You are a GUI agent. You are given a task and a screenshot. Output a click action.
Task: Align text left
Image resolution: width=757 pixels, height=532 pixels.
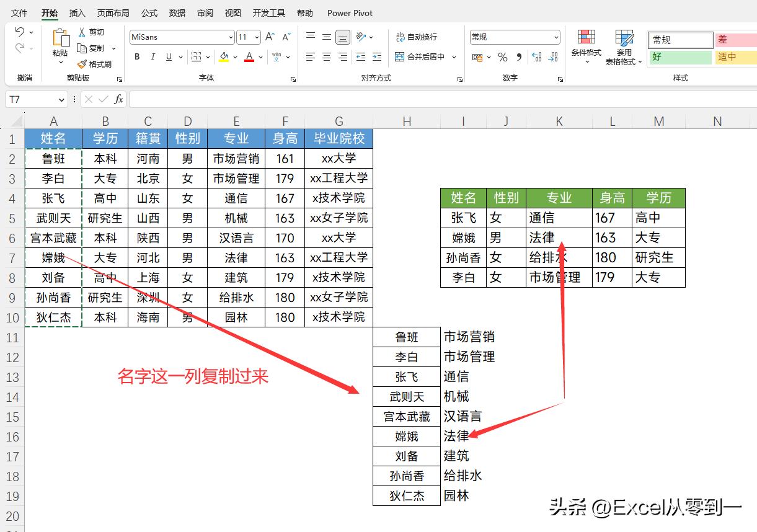311,57
